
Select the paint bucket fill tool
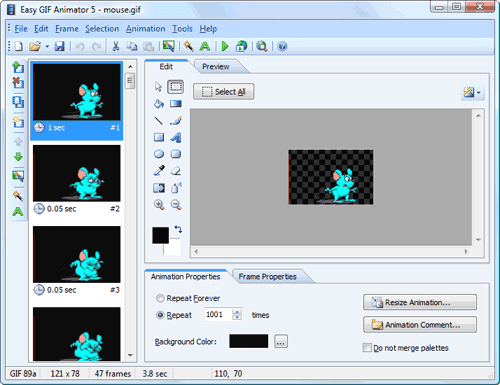[159, 104]
